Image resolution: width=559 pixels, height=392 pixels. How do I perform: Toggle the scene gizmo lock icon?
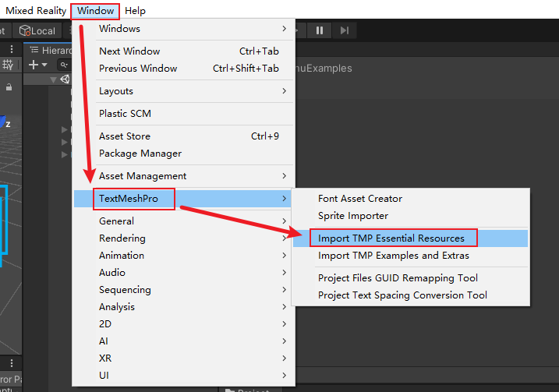click(x=9, y=87)
